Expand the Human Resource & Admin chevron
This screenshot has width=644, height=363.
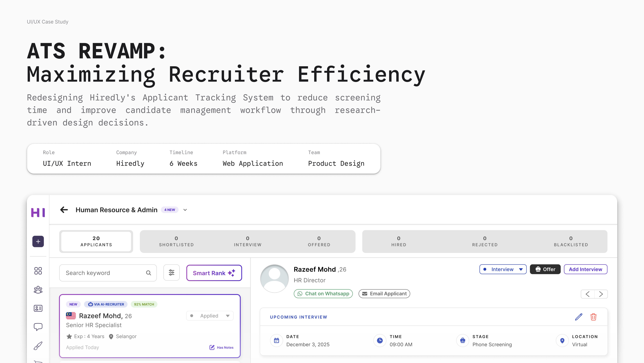point(185,210)
